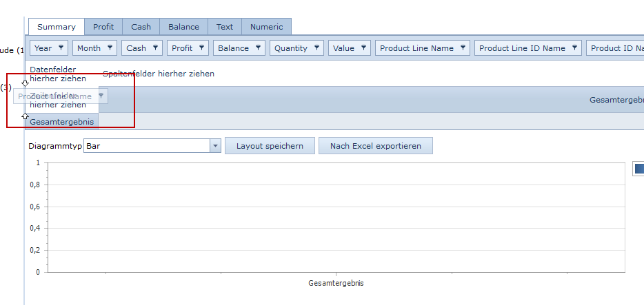Click the filter icon on Month field
The width and height of the screenshot is (644, 305).
[x=109, y=48]
